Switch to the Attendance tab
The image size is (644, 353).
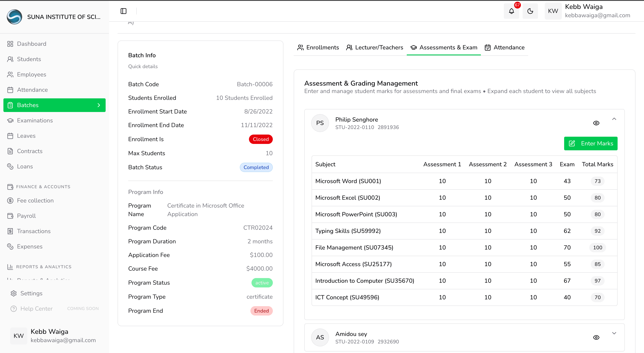505,47
